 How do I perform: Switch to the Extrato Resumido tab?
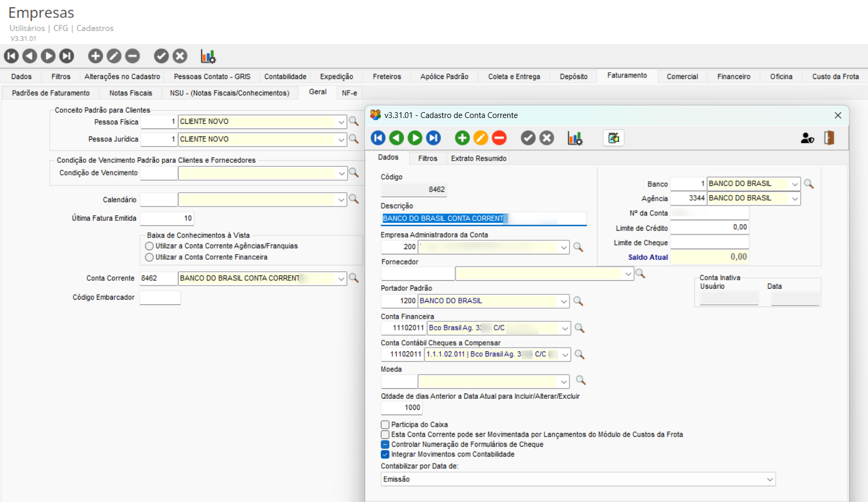coord(478,159)
